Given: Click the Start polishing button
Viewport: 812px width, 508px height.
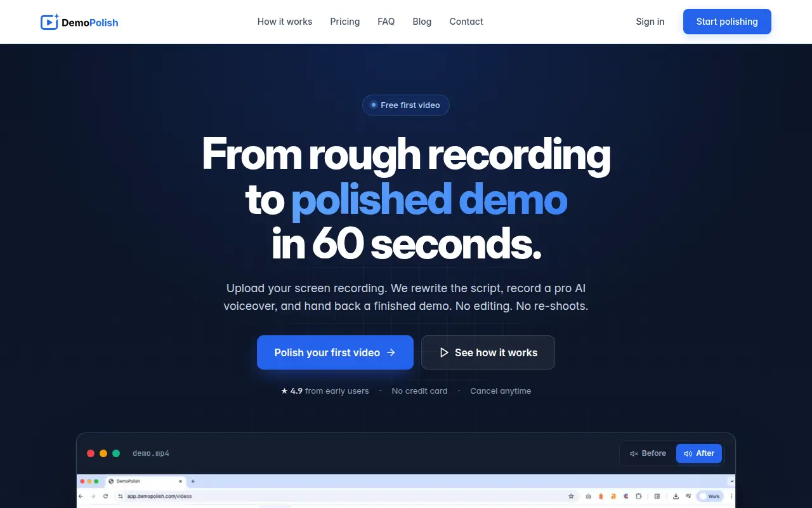Looking at the screenshot, I should [727, 22].
